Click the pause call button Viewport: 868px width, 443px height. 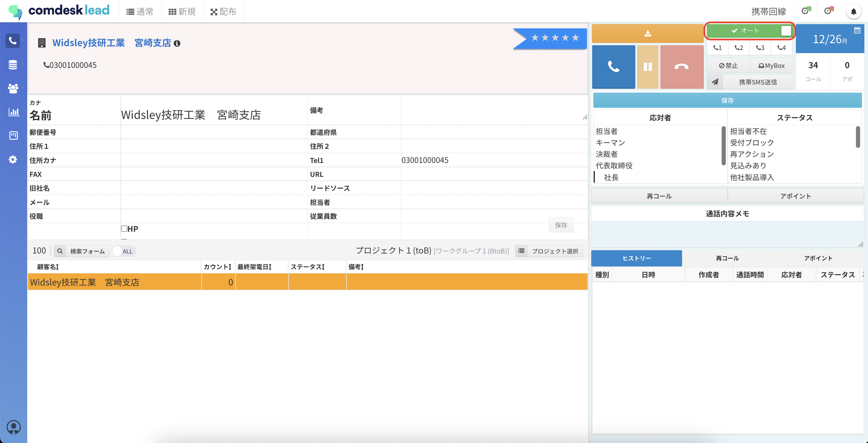[647, 67]
